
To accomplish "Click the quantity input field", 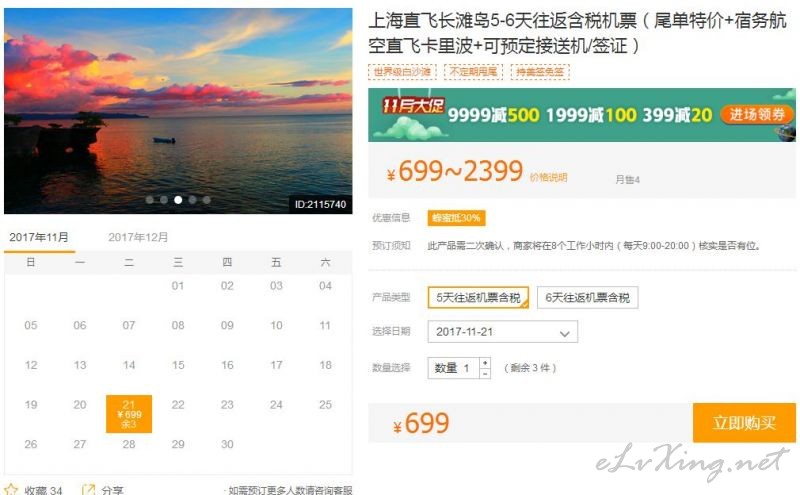I will (x=454, y=368).
